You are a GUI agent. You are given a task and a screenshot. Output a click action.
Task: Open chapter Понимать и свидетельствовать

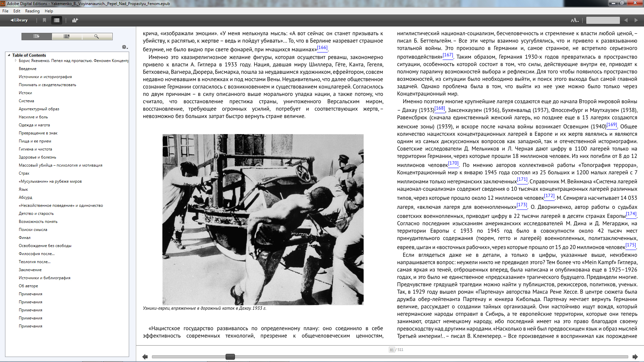(47, 85)
